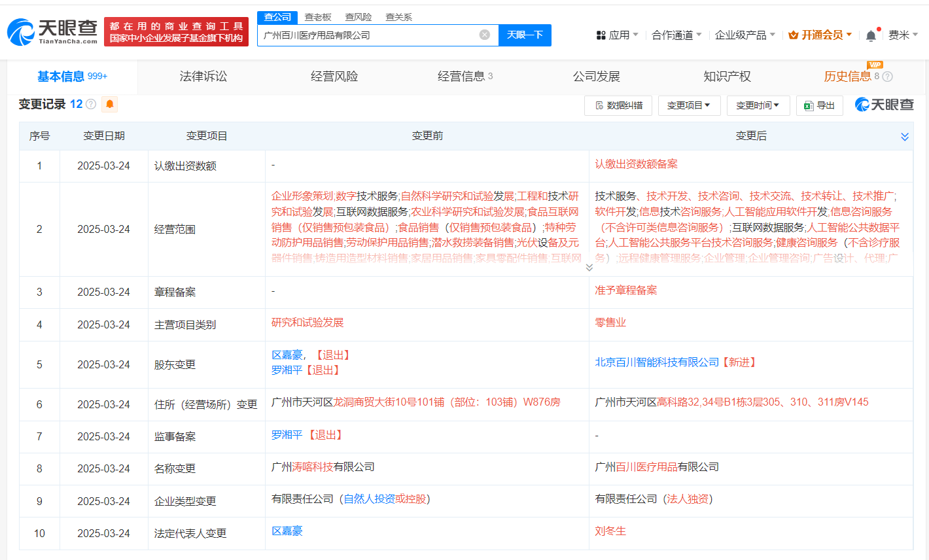This screenshot has width=929, height=560.
Task: Switch to 查老板 search tab
Action: tap(318, 17)
